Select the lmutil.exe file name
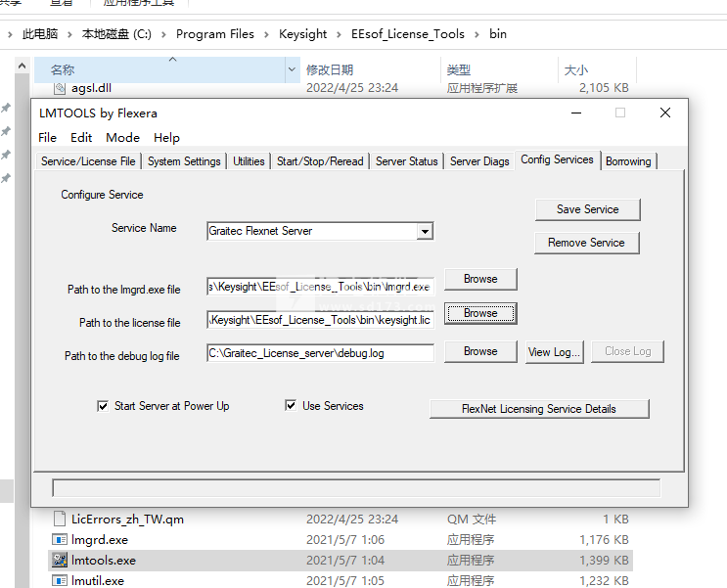The image size is (727, 588). click(x=98, y=580)
